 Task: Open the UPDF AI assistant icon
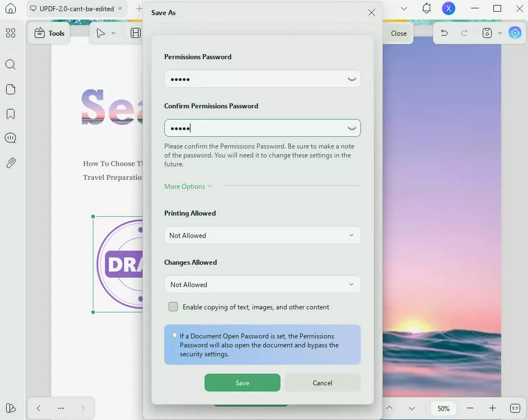[x=515, y=33]
